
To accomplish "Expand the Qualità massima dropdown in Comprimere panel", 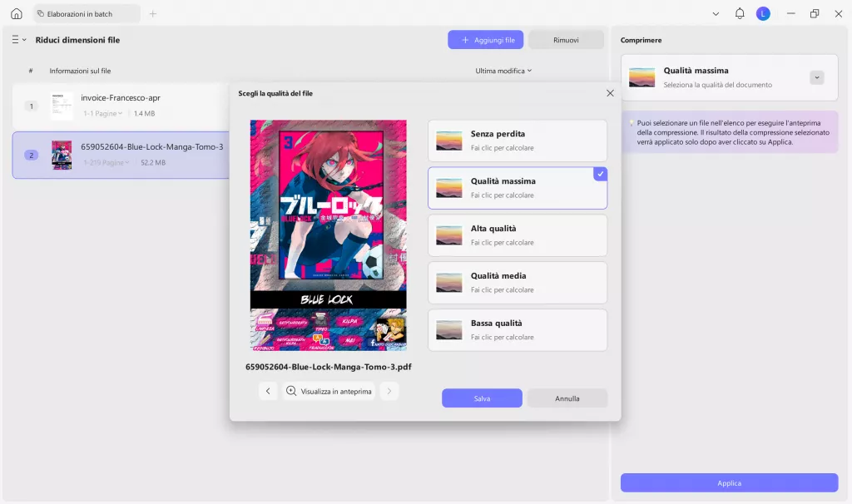I will [x=816, y=77].
